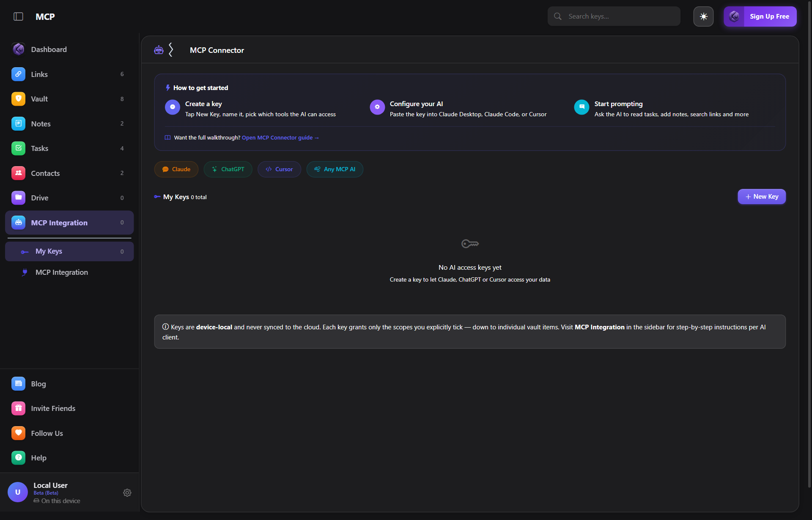Toggle light theme with the sun button
This screenshot has width=812, height=520.
point(703,16)
